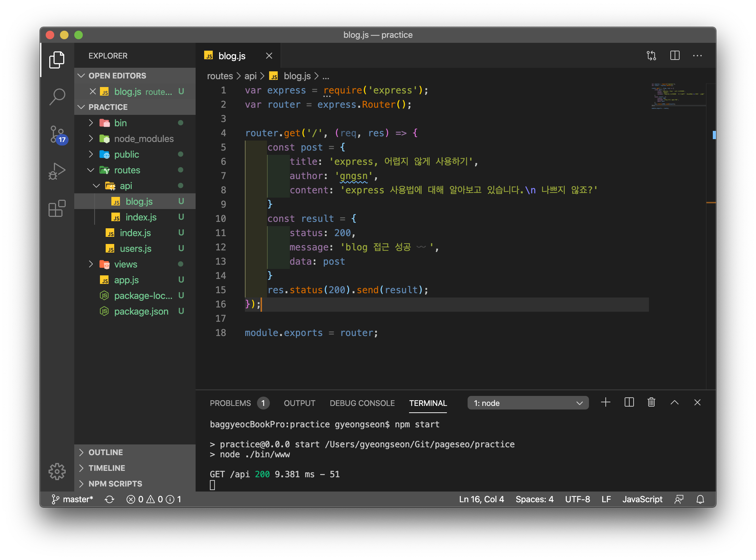The image size is (756, 560).
Task: Open the '1: node' terminal dropdown
Action: tap(528, 403)
